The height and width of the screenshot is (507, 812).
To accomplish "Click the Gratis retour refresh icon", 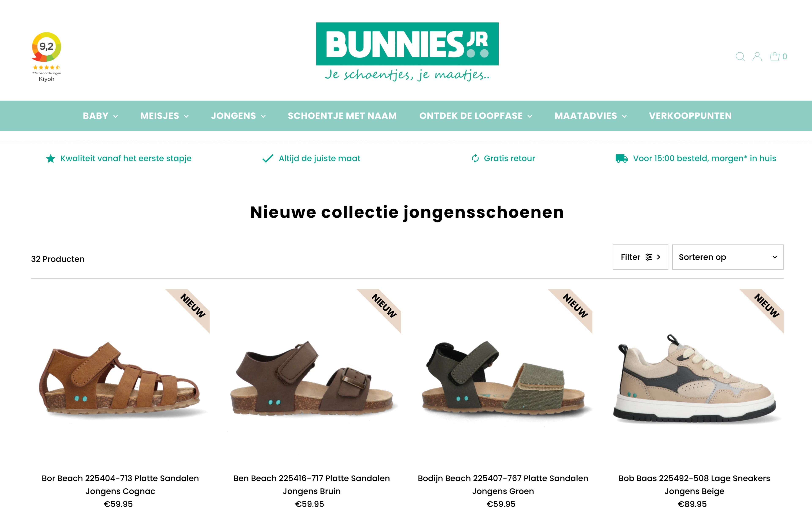I will [x=475, y=158].
